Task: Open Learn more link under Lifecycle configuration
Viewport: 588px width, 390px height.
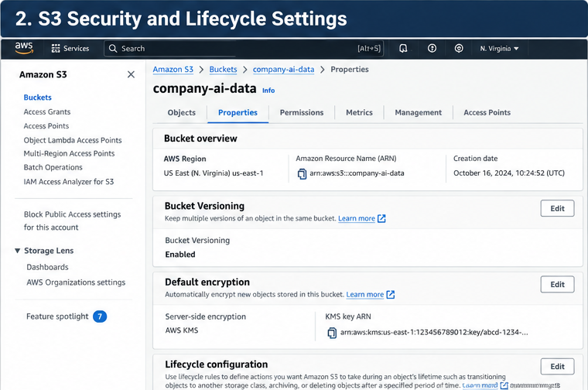Action: pyautogui.click(x=480, y=385)
